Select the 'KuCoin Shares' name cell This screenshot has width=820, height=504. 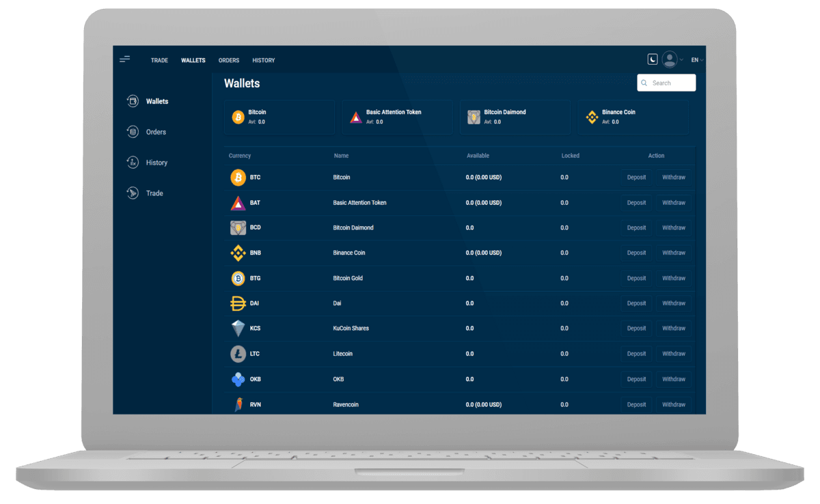[x=351, y=328]
